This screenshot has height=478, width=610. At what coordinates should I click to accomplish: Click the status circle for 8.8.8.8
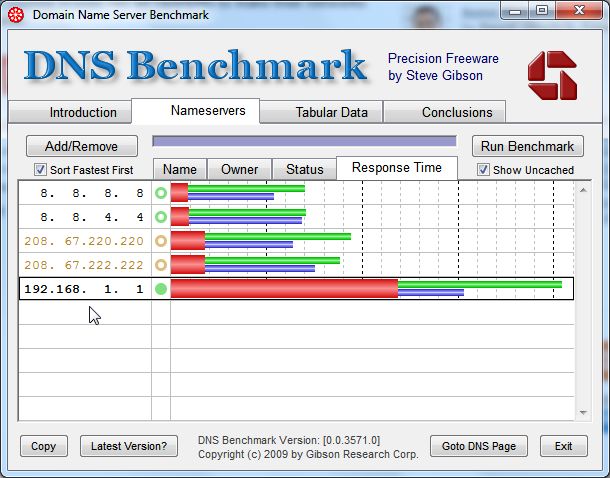pos(161,193)
